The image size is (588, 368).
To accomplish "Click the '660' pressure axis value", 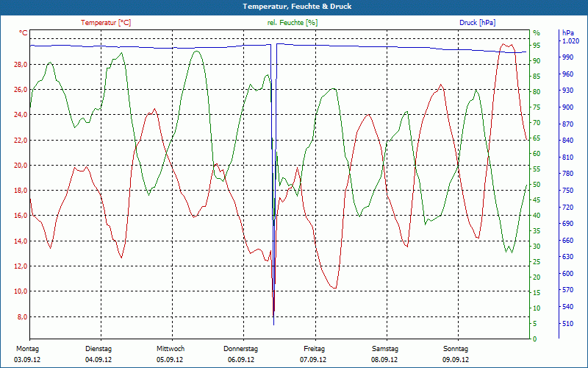I will [567, 241].
